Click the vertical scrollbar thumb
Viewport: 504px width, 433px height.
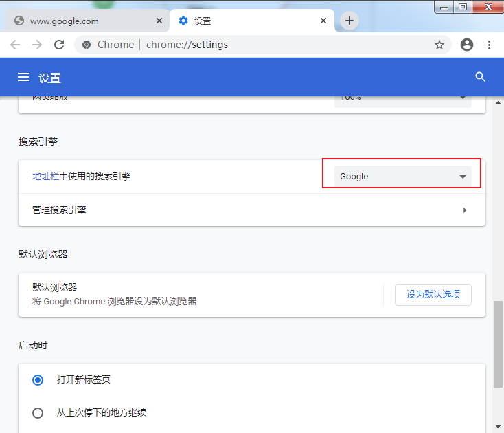498,344
